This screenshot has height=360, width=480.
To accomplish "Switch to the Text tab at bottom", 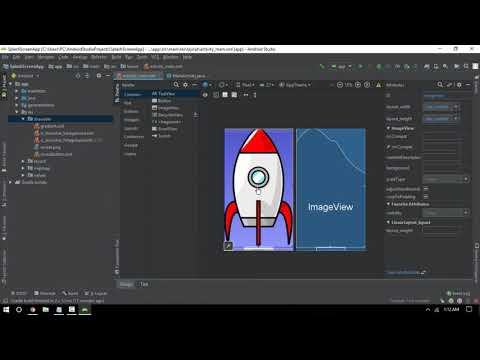I will click(144, 284).
